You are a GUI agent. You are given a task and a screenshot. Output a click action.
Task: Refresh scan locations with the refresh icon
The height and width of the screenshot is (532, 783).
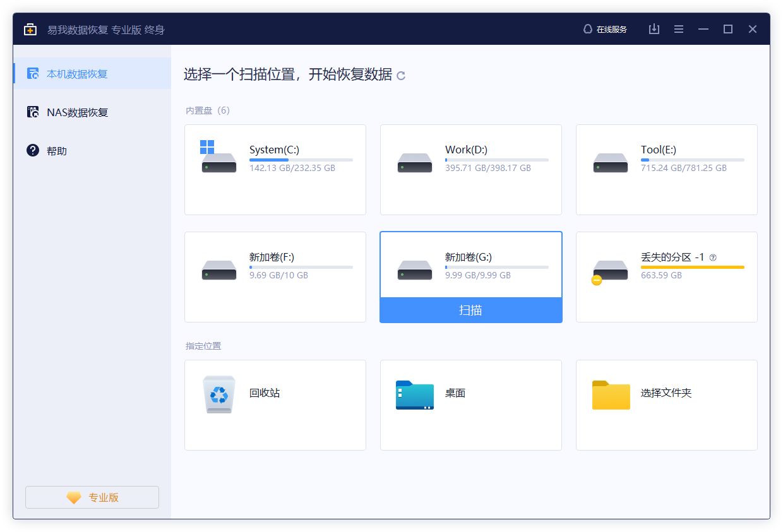coord(402,75)
